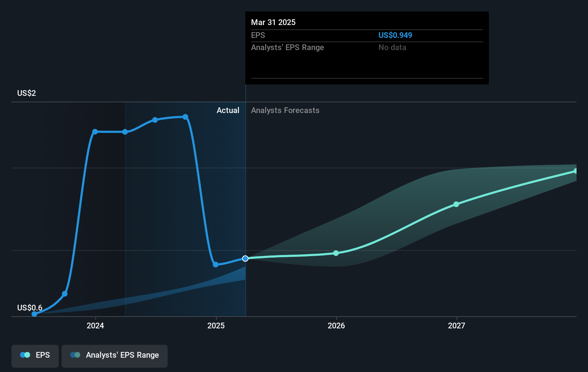This screenshot has width=588, height=372.
Task: Click the first EPS data point near US$0.6
Action: tap(34, 314)
